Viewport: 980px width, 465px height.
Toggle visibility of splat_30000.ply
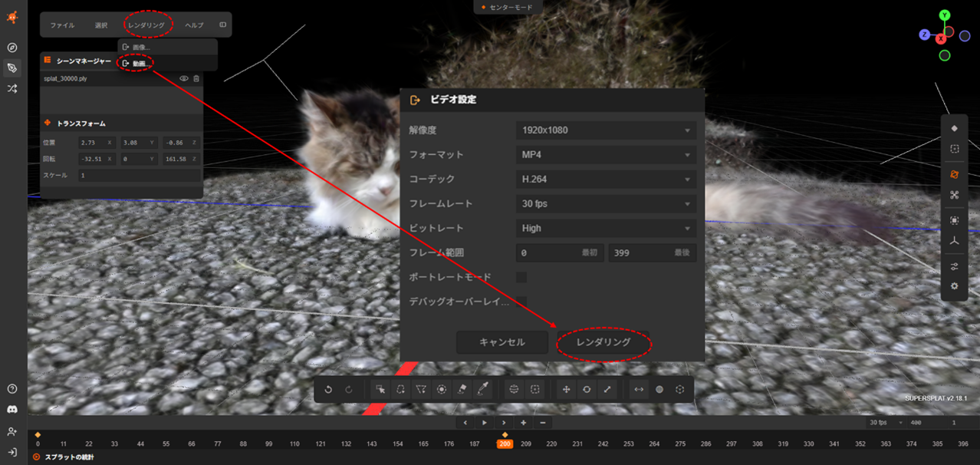tap(184, 78)
